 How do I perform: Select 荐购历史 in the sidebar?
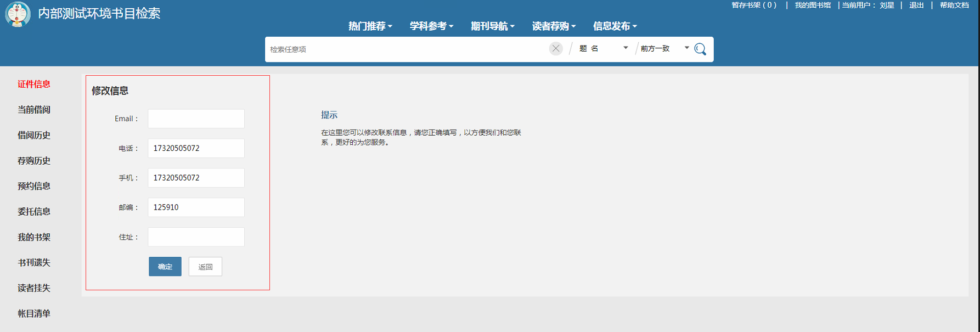click(x=34, y=160)
